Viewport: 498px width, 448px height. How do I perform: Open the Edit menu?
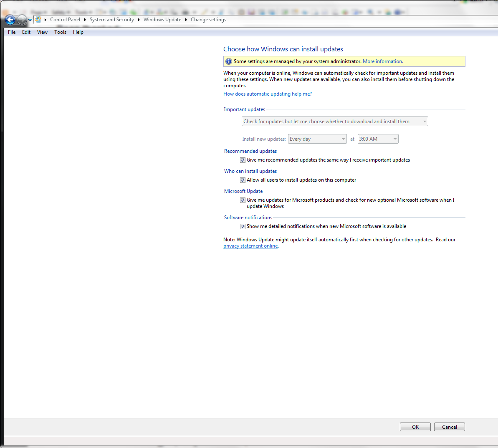pyautogui.click(x=26, y=32)
